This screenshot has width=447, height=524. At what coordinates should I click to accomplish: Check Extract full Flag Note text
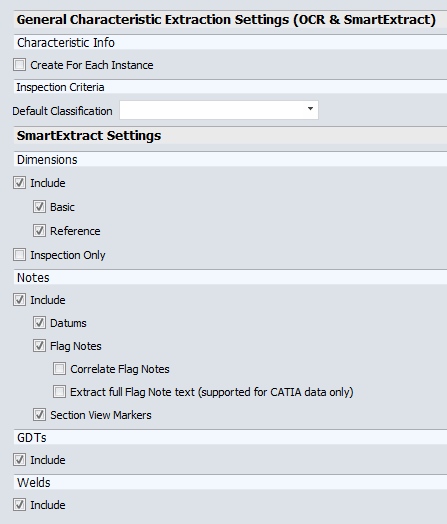coord(59,392)
